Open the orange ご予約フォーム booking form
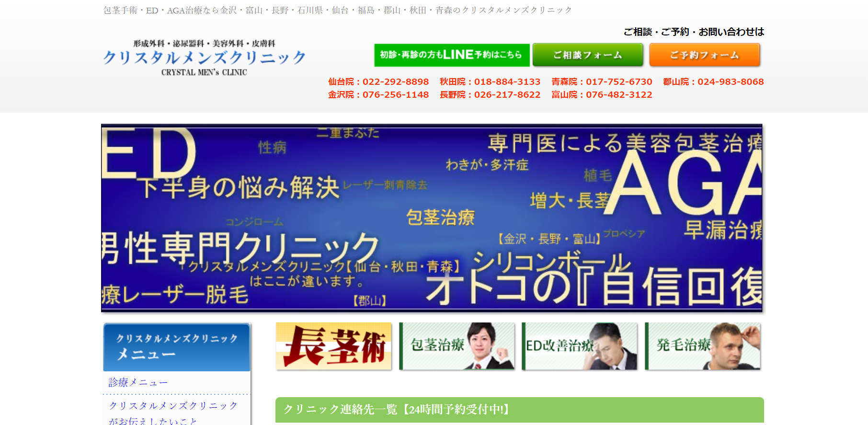This screenshot has height=425, width=868. [x=704, y=55]
